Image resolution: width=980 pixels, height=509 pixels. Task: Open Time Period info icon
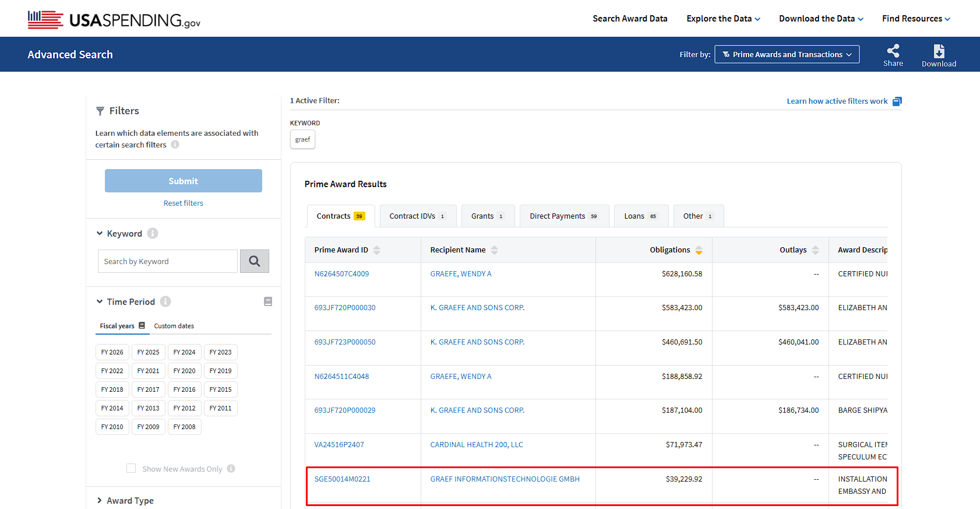[165, 301]
